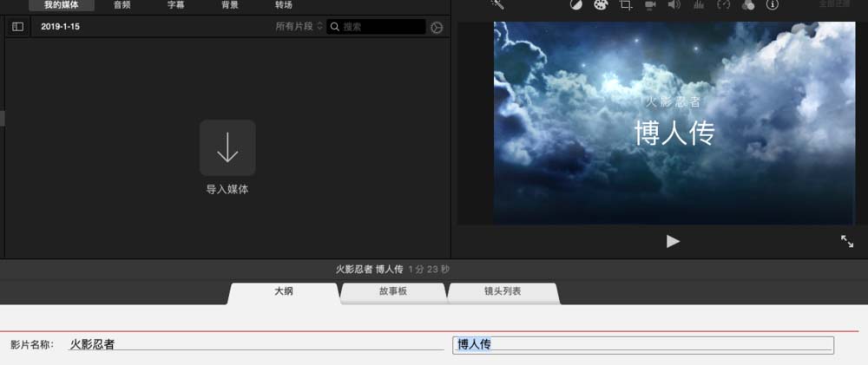The width and height of the screenshot is (868, 365).
Task: Switch to 背景 tab
Action: coord(230,5)
